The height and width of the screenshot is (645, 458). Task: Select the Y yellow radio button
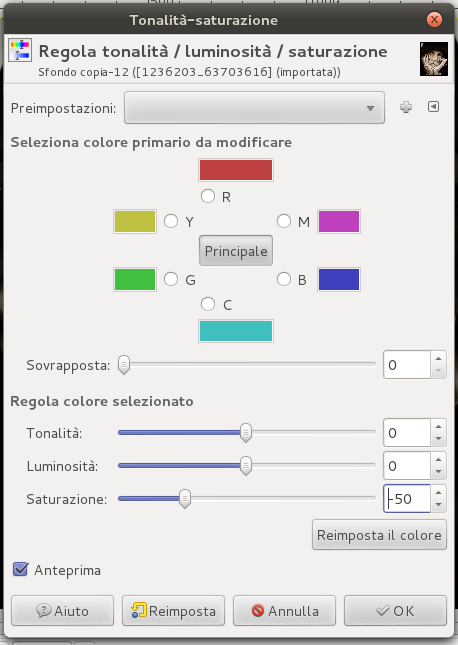(x=171, y=221)
